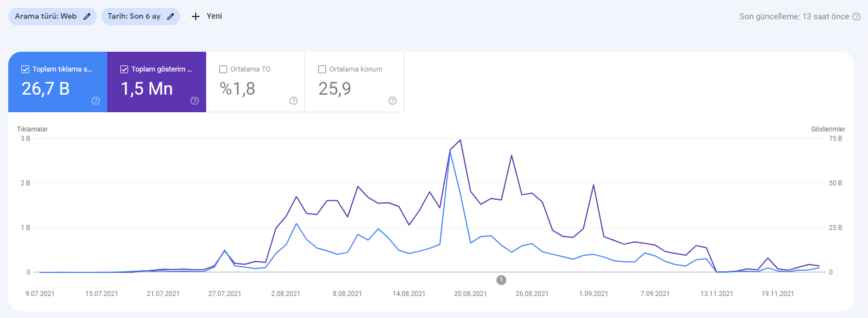
Task: Click the 3 B left axis value
Action: point(25,139)
